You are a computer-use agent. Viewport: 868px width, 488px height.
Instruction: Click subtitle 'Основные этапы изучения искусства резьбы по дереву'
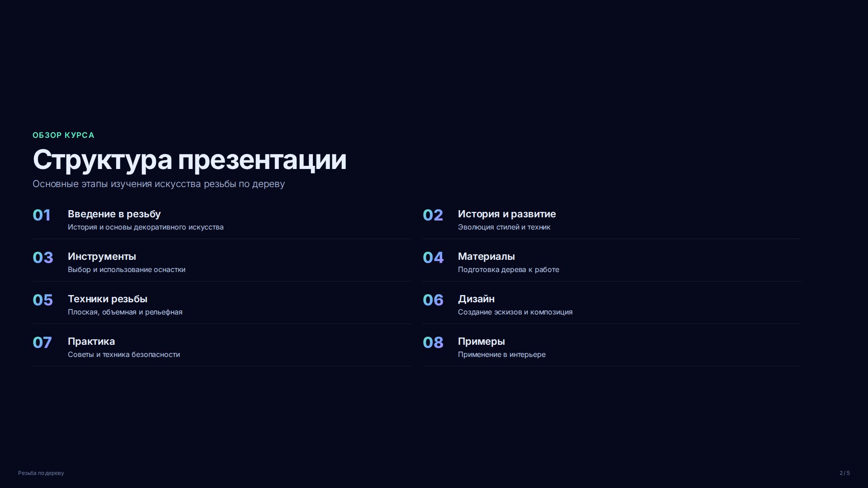159,184
